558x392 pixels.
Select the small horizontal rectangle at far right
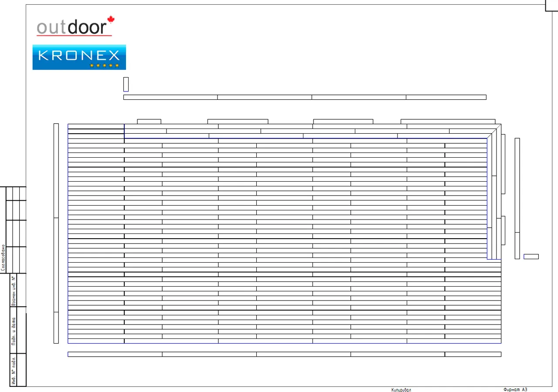pyautogui.click(x=531, y=257)
